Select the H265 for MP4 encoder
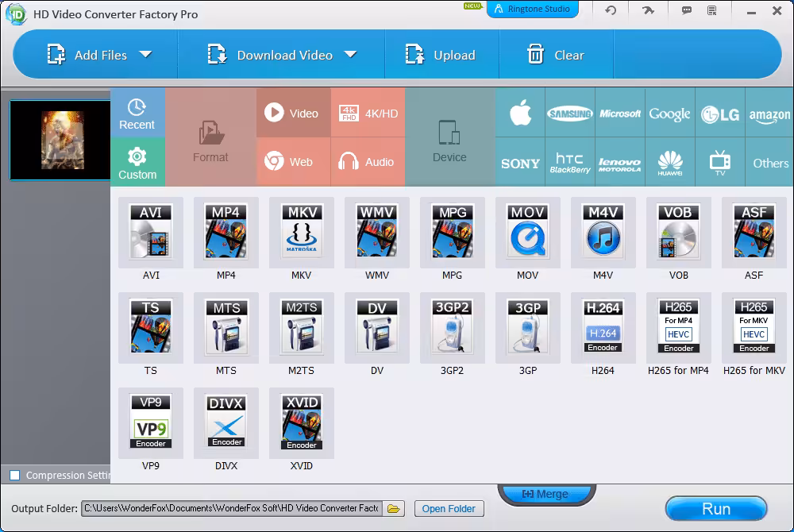Screen dimensions: 794x532 [678, 327]
